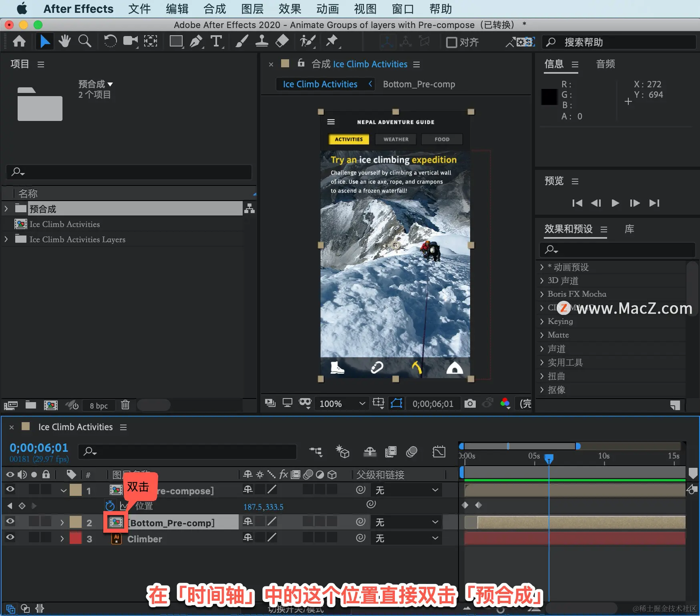Select the Pen tool

[x=196, y=41]
